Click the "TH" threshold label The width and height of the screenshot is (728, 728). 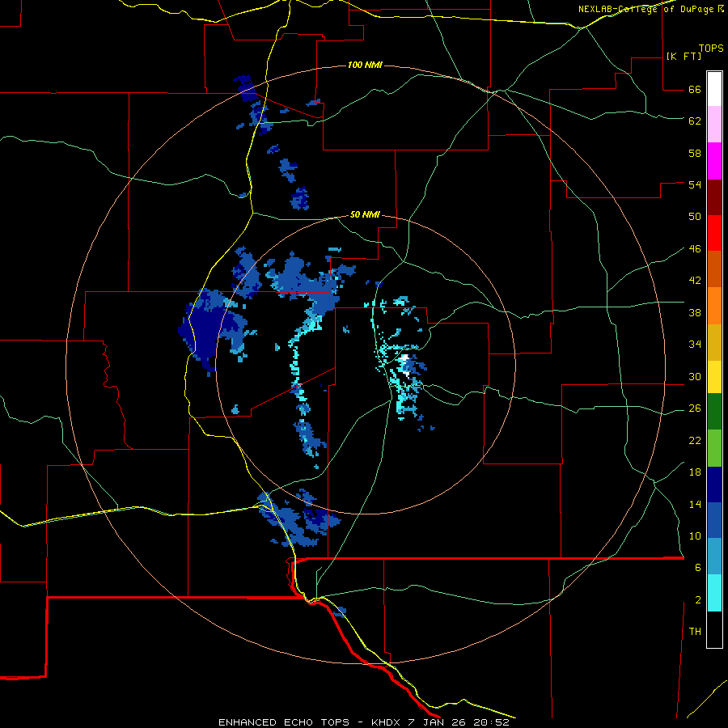click(x=695, y=632)
